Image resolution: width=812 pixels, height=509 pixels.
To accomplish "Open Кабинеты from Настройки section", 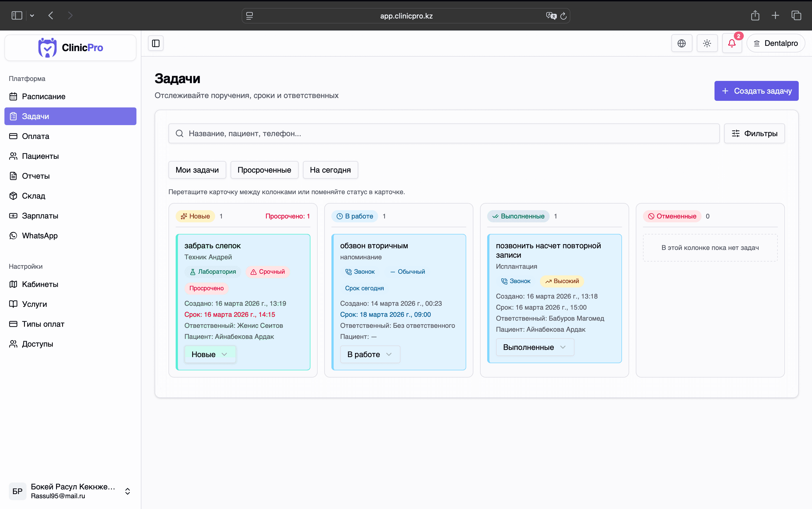I will click(x=40, y=284).
